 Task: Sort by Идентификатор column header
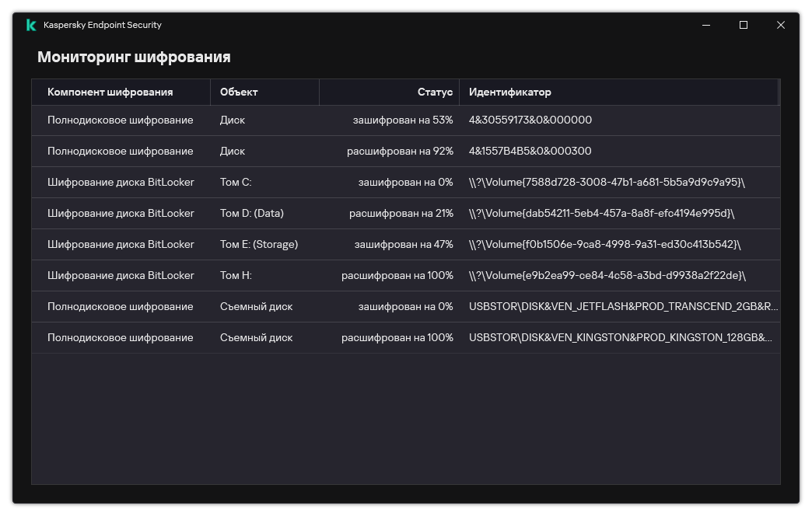tap(510, 92)
